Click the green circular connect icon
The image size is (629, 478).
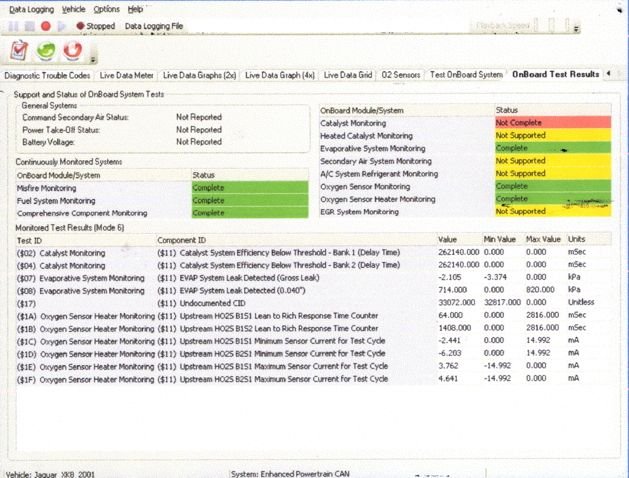pyautogui.click(x=45, y=50)
